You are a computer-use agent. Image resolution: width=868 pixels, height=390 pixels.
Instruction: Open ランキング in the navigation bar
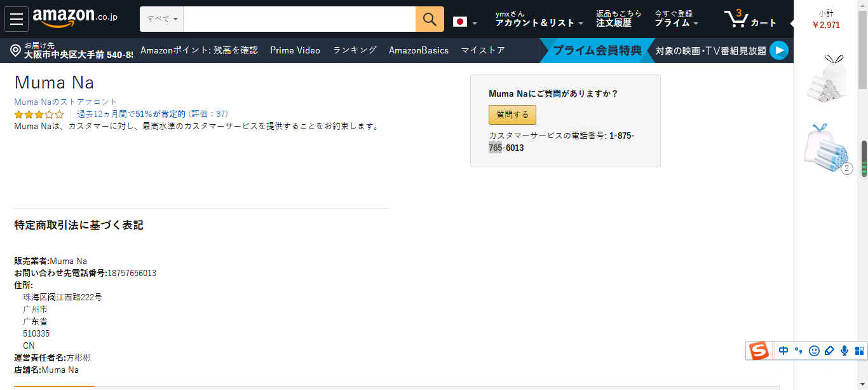click(355, 50)
